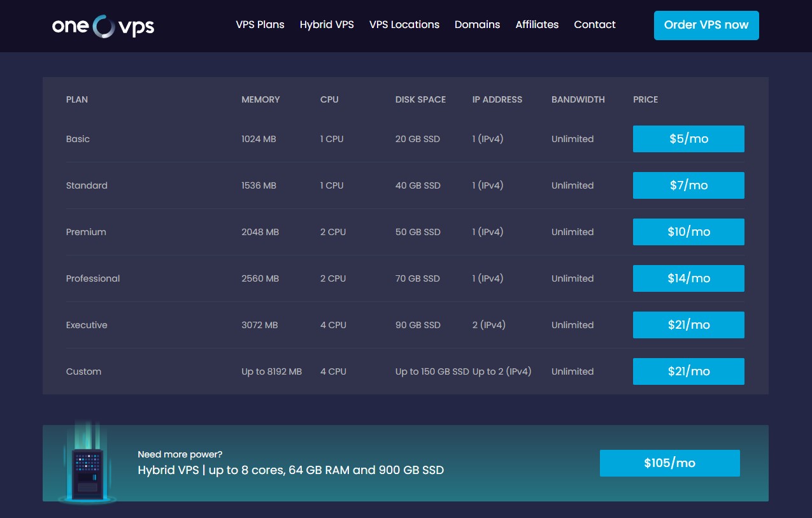Click the 20 GB SSD disk value
The width and height of the screenshot is (812, 518).
[418, 139]
